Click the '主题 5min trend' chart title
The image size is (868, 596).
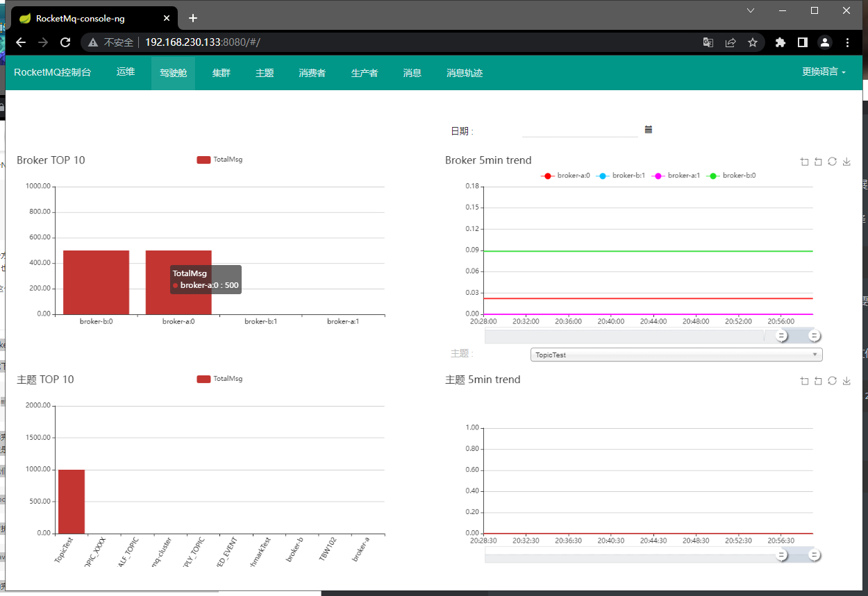[483, 380]
